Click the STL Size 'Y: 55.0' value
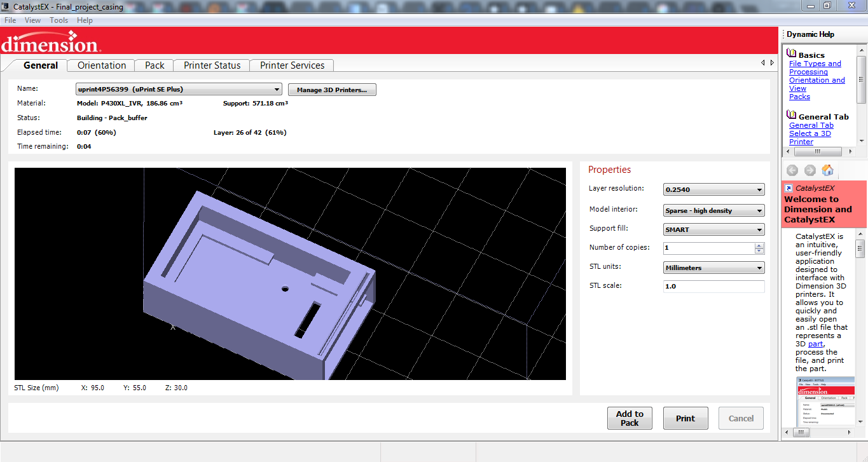 tap(135, 388)
